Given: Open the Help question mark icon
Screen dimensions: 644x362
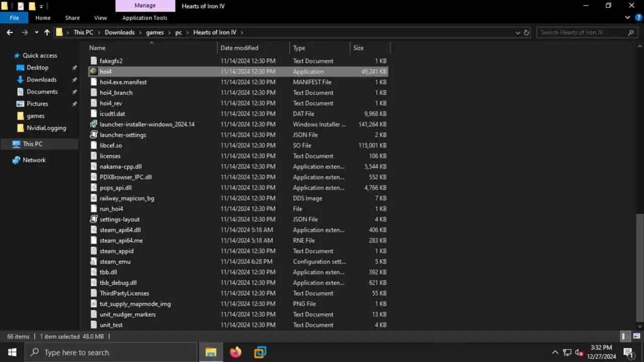Looking at the screenshot, I should tap(638, 18).
